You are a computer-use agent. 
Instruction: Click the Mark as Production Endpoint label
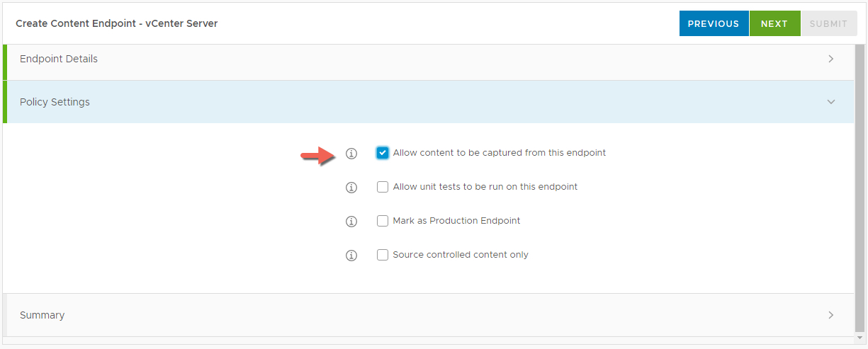point(456,221)
